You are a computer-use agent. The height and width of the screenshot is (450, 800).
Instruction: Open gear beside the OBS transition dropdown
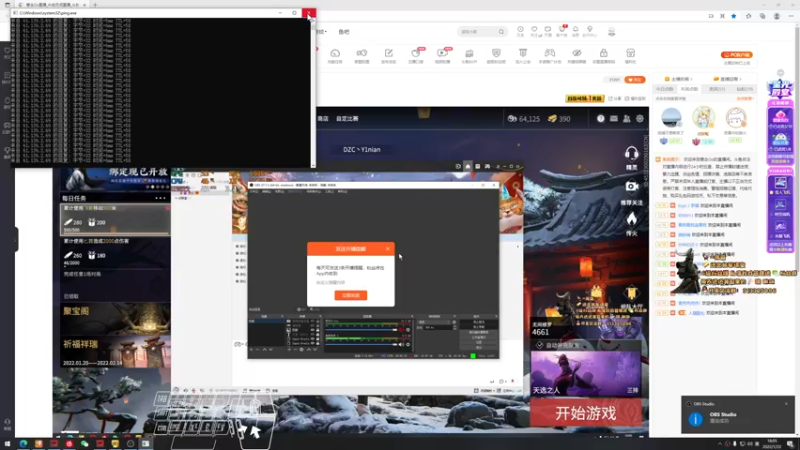tap(454, 322)
